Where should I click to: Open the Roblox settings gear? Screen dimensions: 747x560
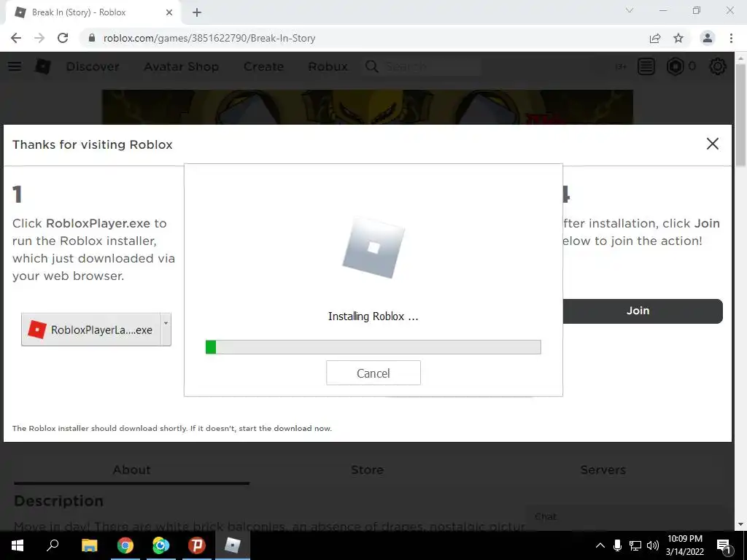coord(718,66)
